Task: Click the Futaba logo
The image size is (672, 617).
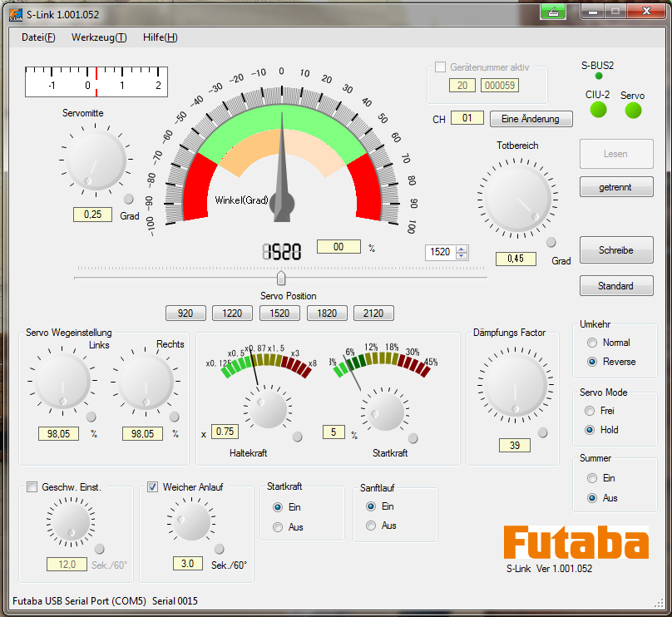Action: (x=576, y=542)
